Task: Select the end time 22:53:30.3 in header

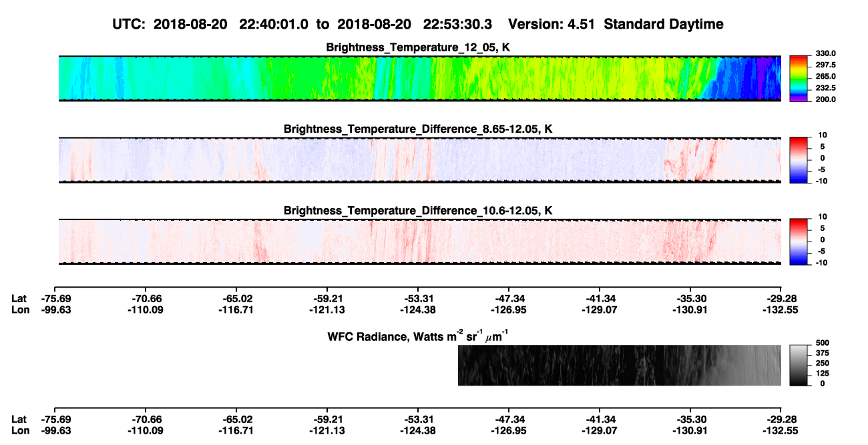Action: [457, 24]
